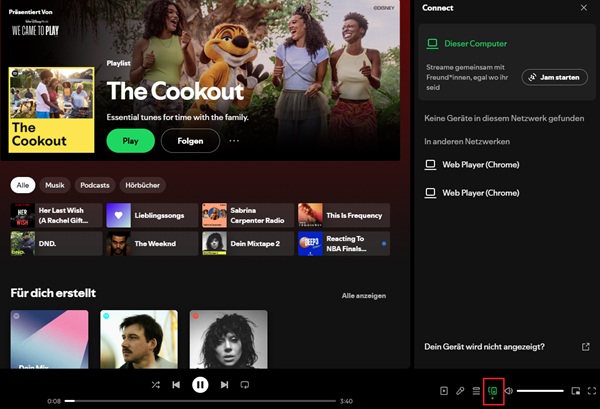The image size is (600, 409).
Task: Enter fullscreen mode
Action: (x=592, y=391)
